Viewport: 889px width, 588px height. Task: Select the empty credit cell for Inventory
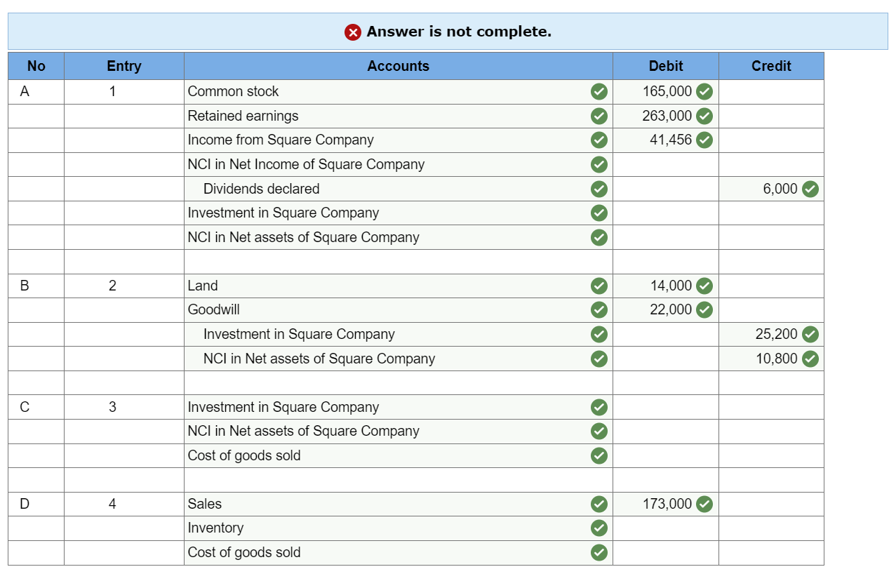[771, 528]
